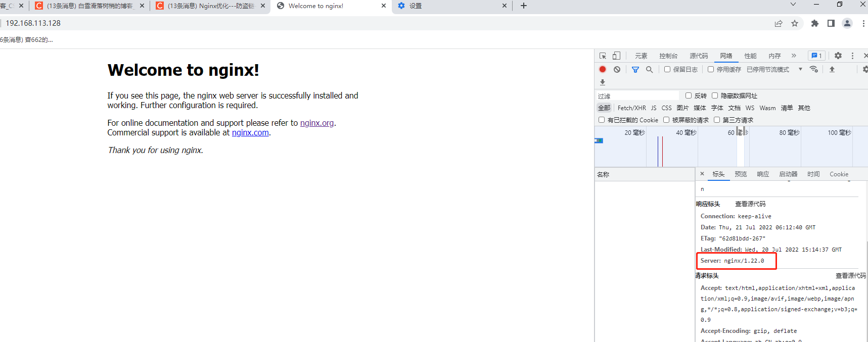Open the 时间 request detail tab
The width and height of the screenshot is (868, 342).
(x=813, y=174)
